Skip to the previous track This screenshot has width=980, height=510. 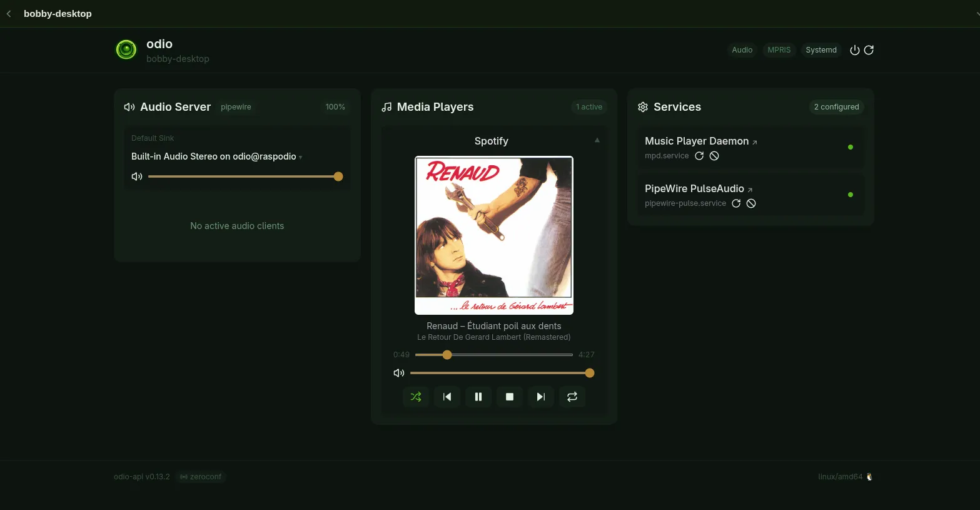(x=447, y=397)
